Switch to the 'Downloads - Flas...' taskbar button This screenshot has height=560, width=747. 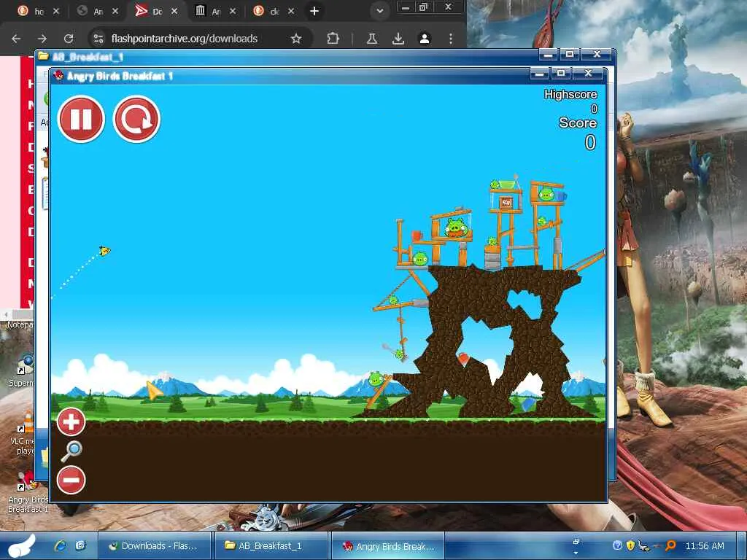tap(154, 546)
